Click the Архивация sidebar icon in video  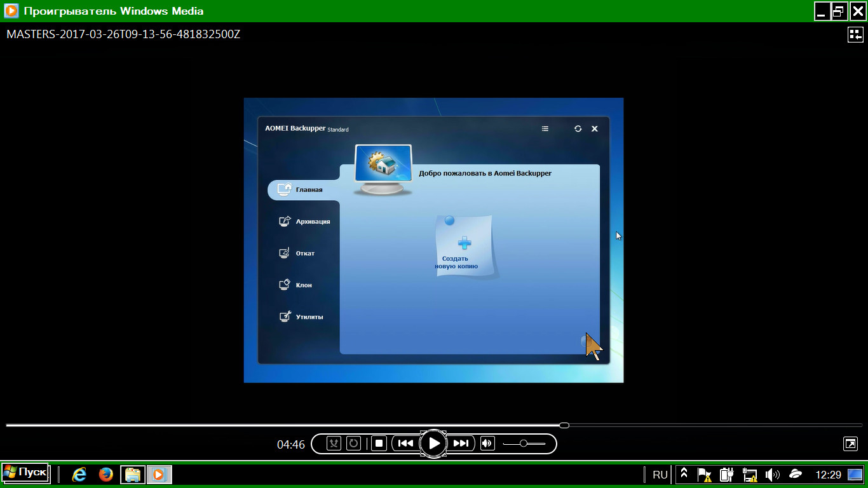[x=285, y=221]
